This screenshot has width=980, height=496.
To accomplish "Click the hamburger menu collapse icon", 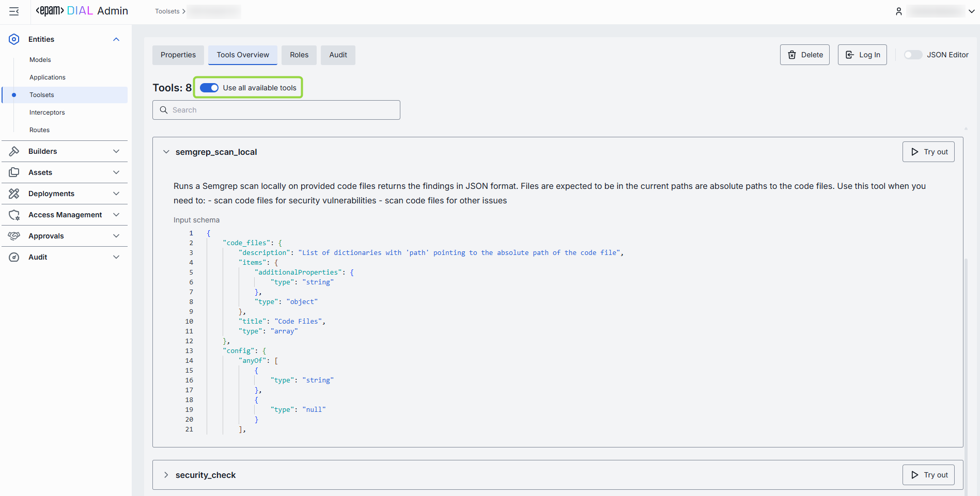I will pos(14,11).
